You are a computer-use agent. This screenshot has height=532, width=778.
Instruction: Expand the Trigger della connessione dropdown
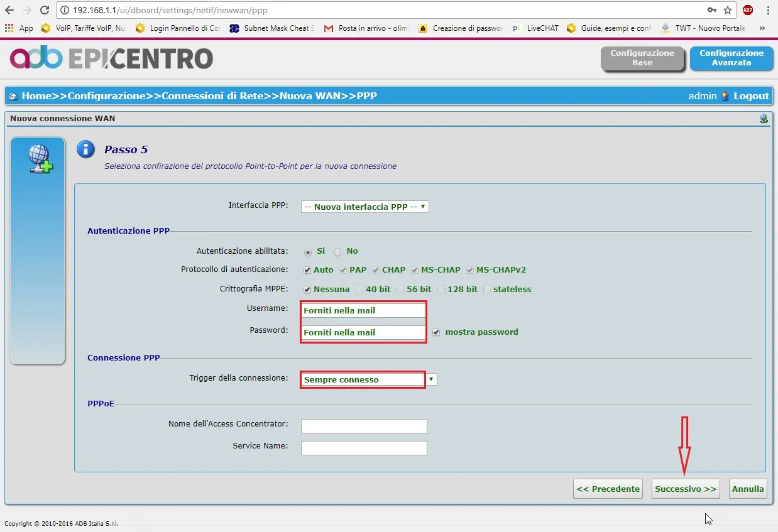coord(431,379)
